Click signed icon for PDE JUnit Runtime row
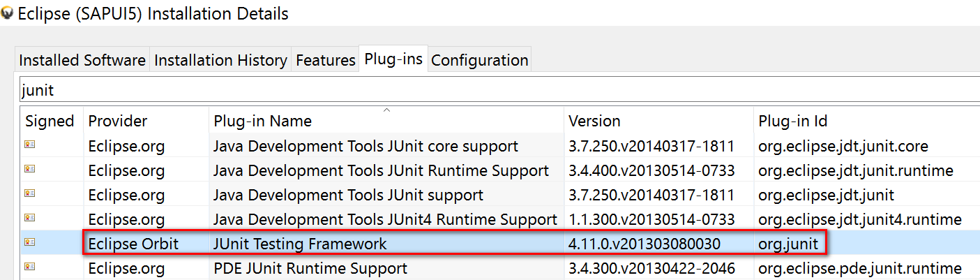 pyautogui.click(x=29, y=268)
